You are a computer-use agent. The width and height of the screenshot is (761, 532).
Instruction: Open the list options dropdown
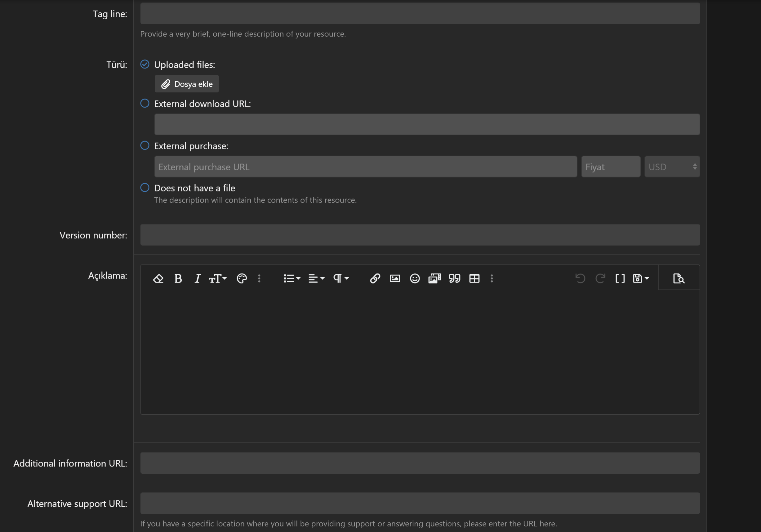[292, 279]
